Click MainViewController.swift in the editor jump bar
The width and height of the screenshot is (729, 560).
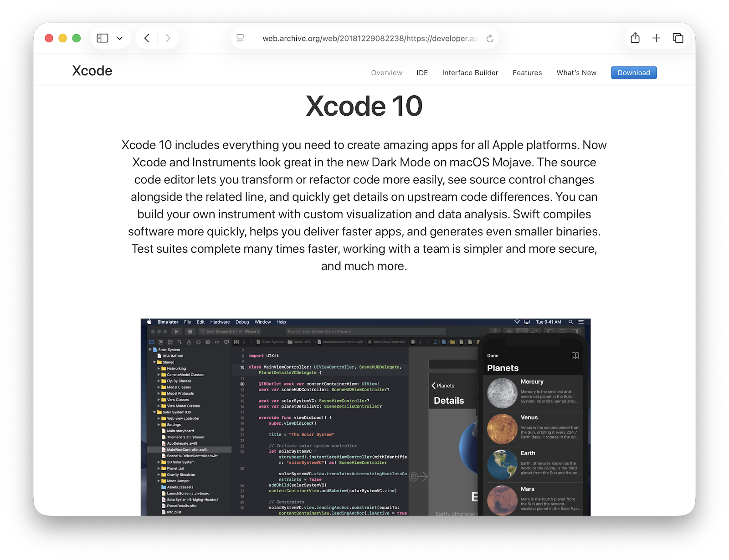341,342
